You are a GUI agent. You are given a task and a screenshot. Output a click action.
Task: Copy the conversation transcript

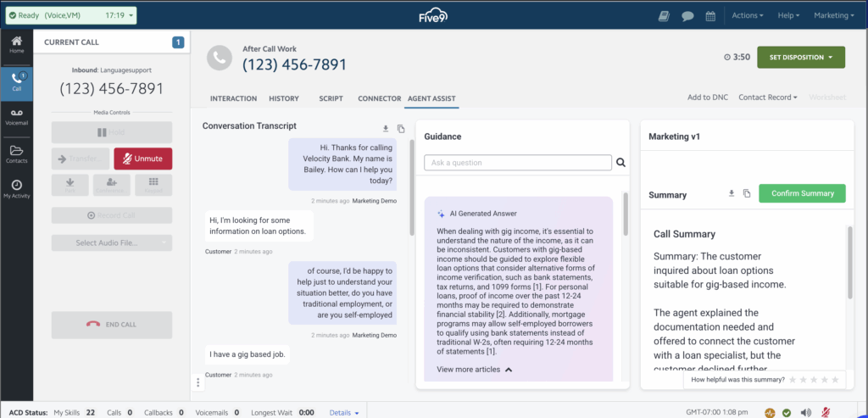(x=401, y=128)
